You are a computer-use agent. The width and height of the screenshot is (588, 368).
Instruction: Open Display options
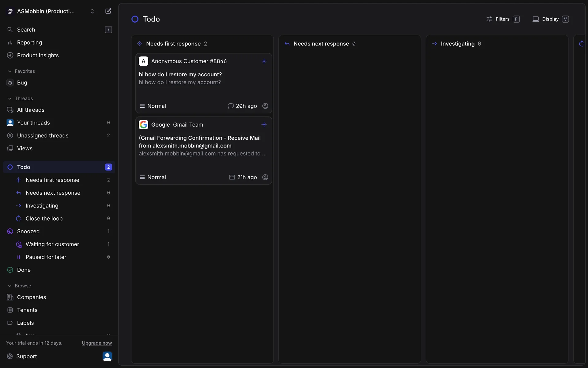(x=550, y=19)
